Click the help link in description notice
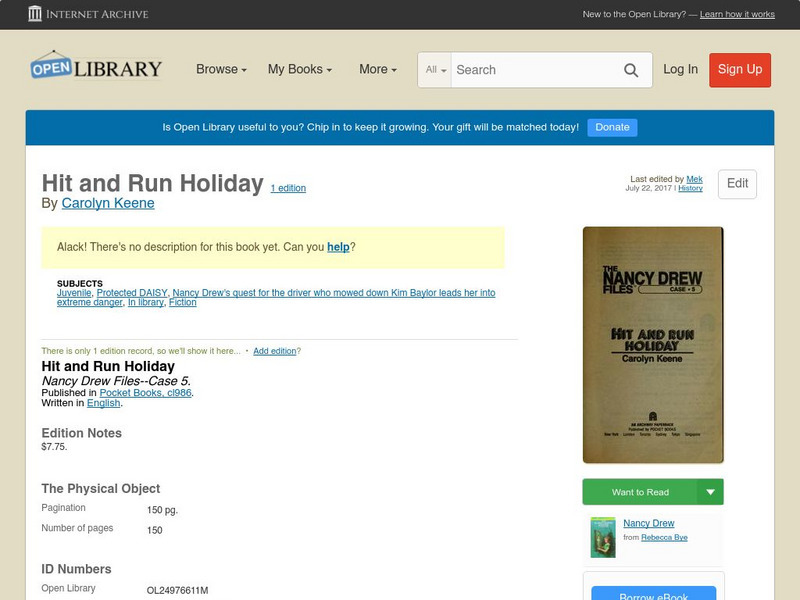The image size is (800, 600). [x=338, y=247]
